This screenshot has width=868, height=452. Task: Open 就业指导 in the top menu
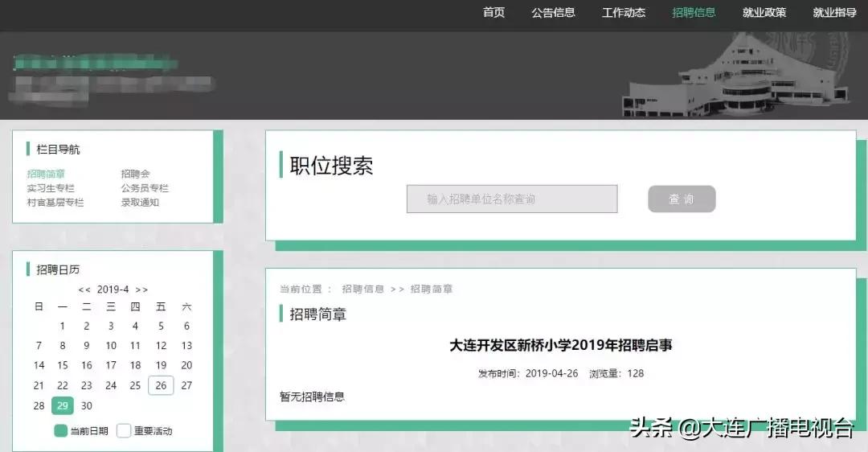pos(834,13)
